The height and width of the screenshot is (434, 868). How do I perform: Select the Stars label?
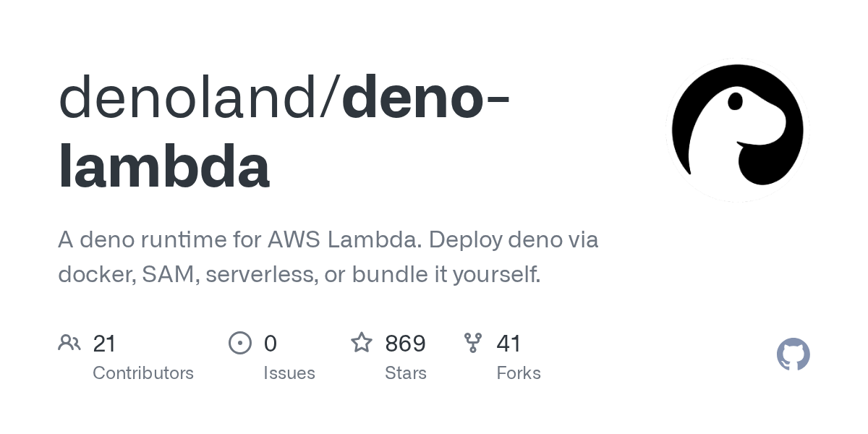[x=406, y=373]
